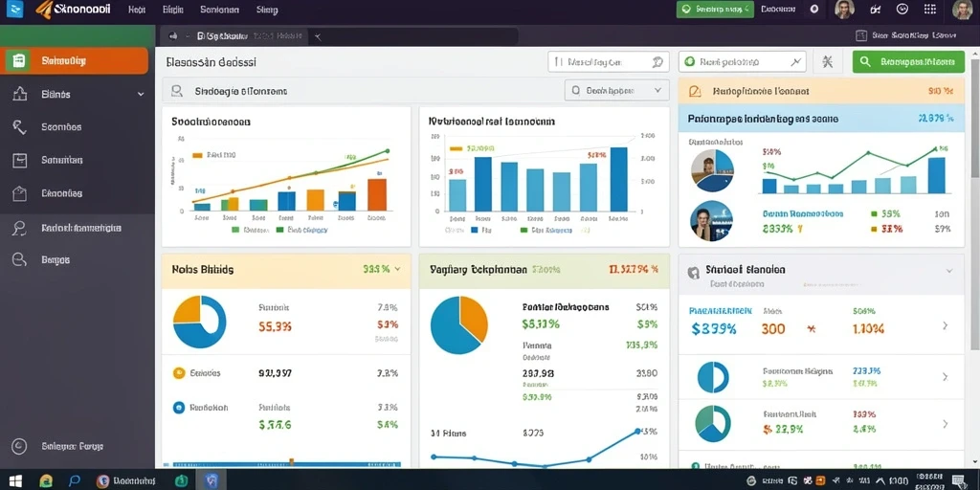Click the magnifier icon in lower sidebar
Image resolution: width=980 pixels, height=490 pixels.
19,228
